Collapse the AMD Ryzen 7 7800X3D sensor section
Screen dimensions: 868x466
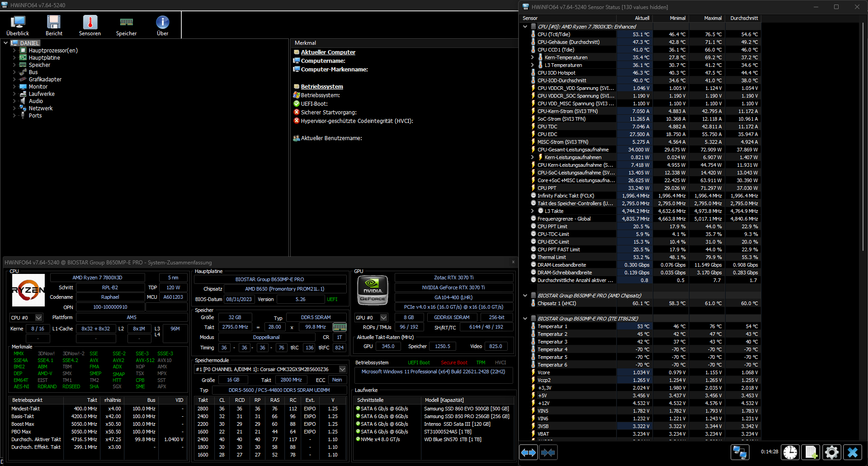click(x=525, y=27)
